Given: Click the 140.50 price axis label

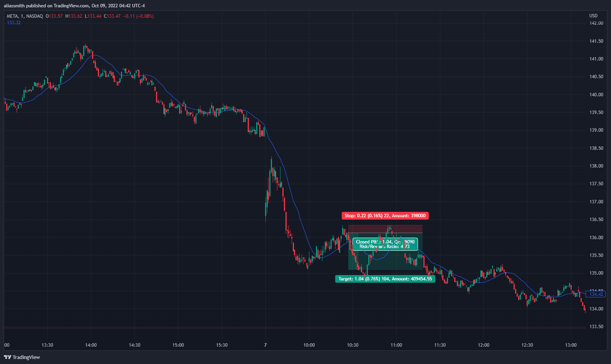Looking at the screenshot, I should [x=596, y=77].
